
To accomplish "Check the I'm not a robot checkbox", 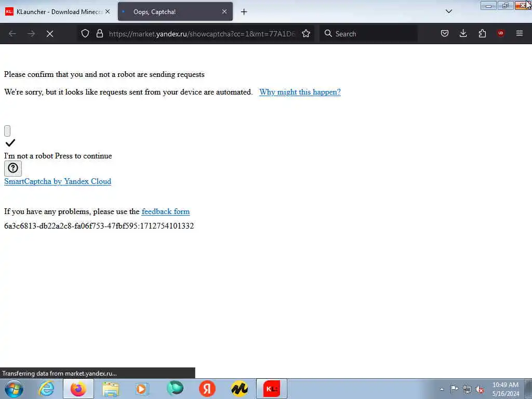I will point(7,130).
